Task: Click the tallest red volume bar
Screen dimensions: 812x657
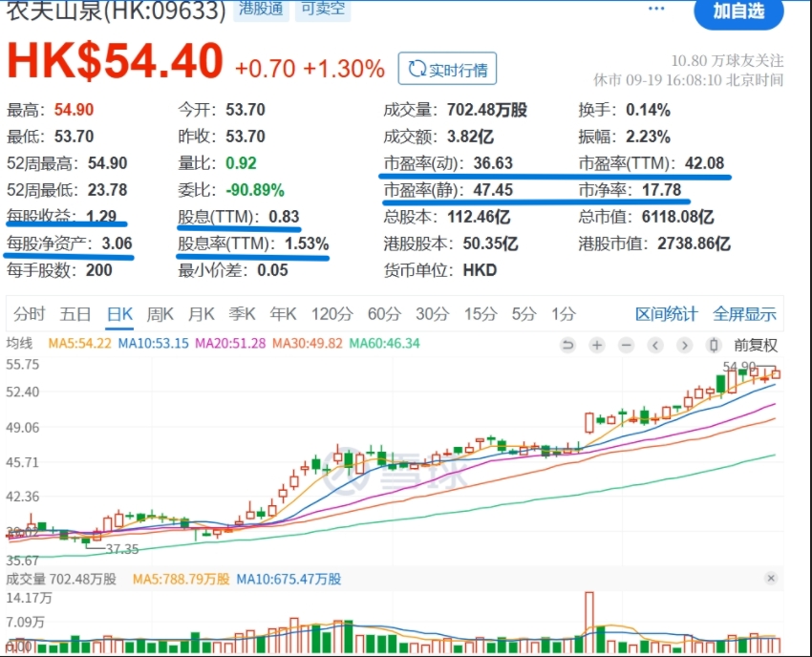Action: coord(589,622)
